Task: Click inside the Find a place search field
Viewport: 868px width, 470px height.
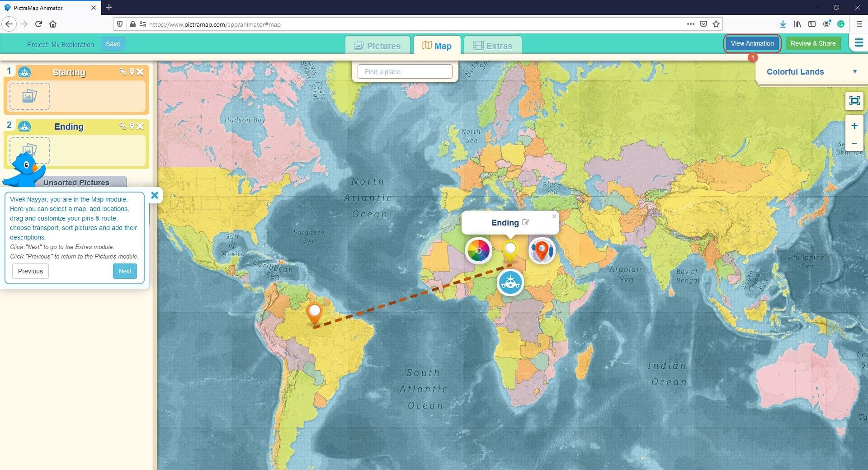Action: point(405,71)
